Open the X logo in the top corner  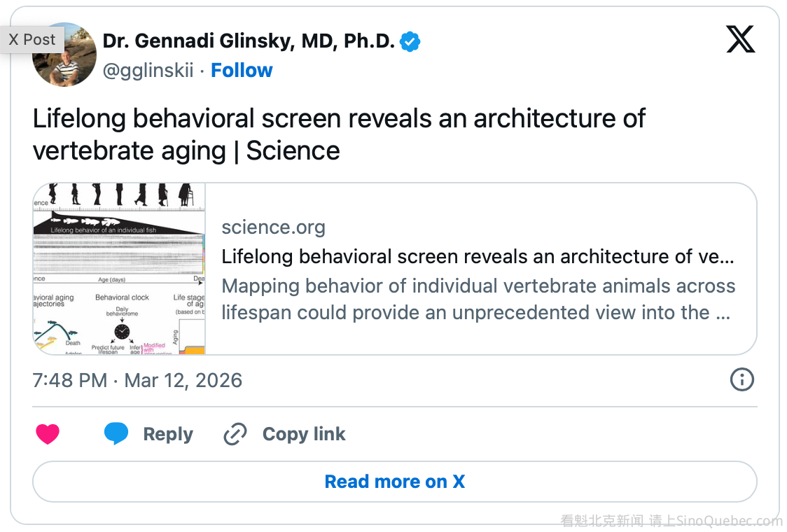click(x=740, y=39)
